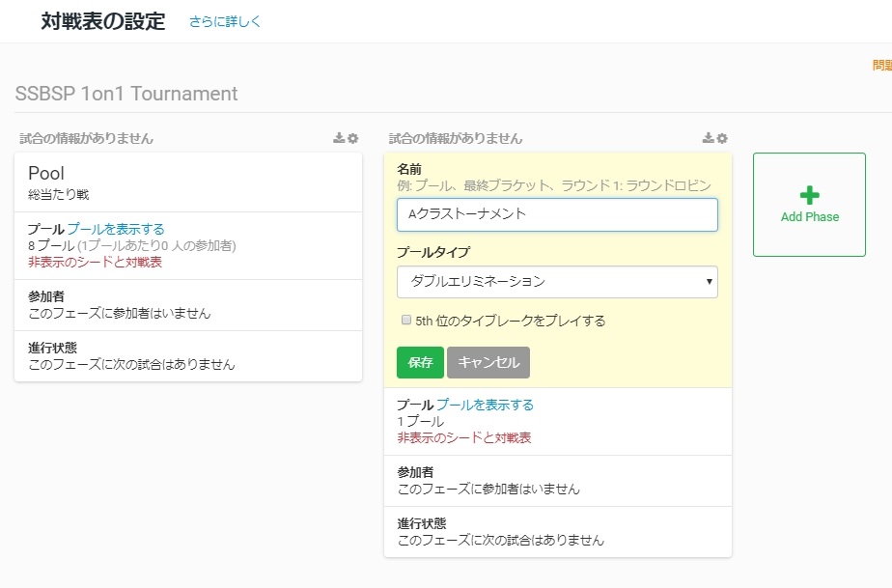Click the 対戦表の設定 page title
Screen dimensions: 892x588
click(x=103, y=21)
